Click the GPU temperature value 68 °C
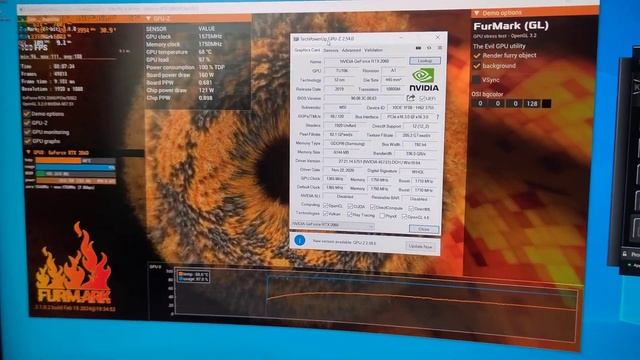The width and height of the screenshot is (640, 360). point(205,52)
